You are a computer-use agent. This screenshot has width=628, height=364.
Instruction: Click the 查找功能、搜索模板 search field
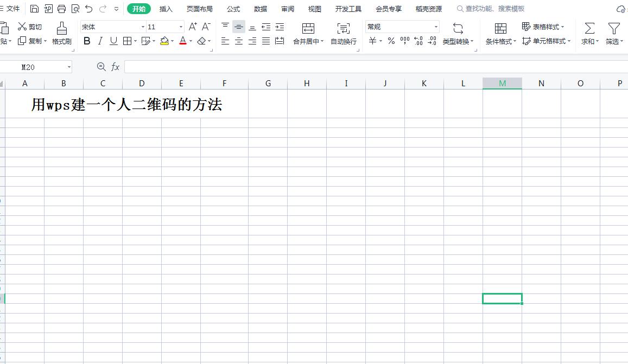(x=491, y=9)
